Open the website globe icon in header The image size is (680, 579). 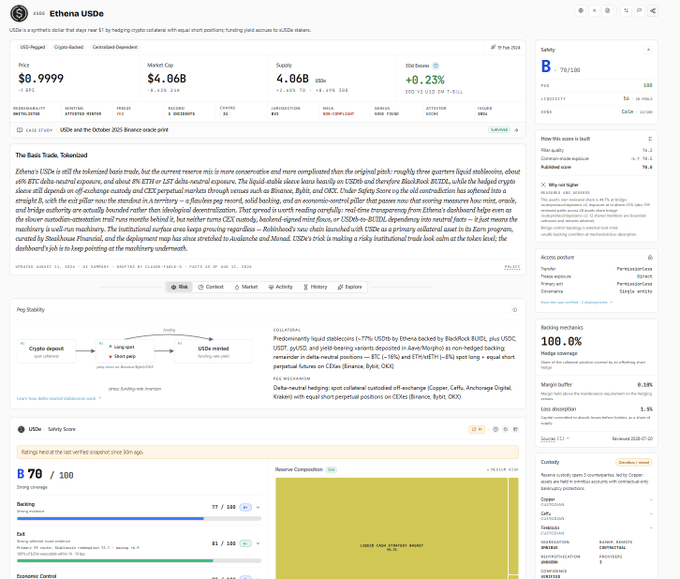click(x=581, y=11)
